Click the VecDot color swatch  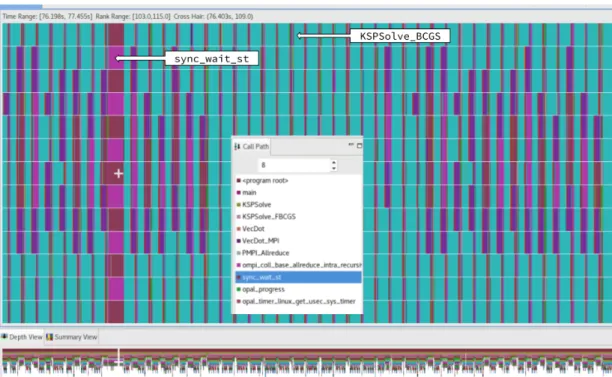click(238, 229)
